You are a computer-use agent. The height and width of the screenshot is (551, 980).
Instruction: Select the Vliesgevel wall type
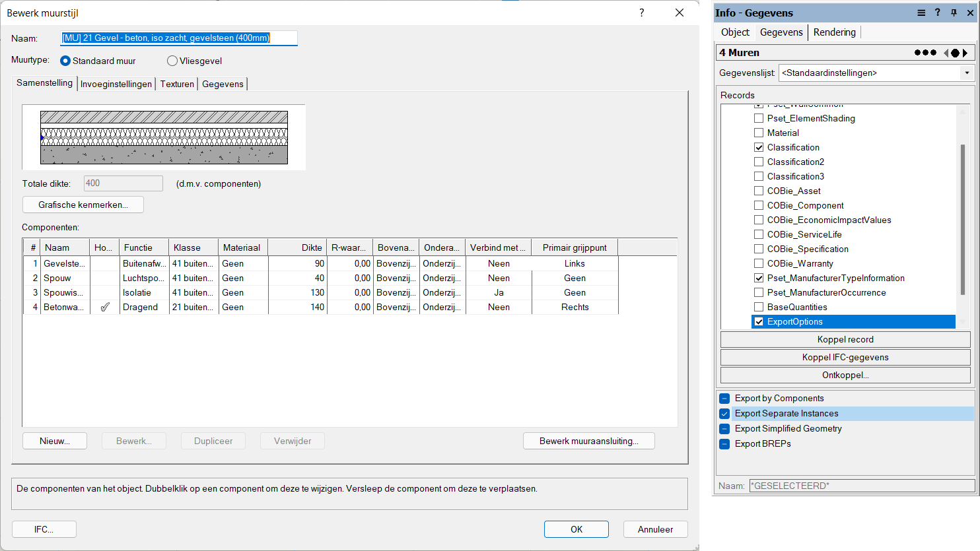tap(172, 61)
